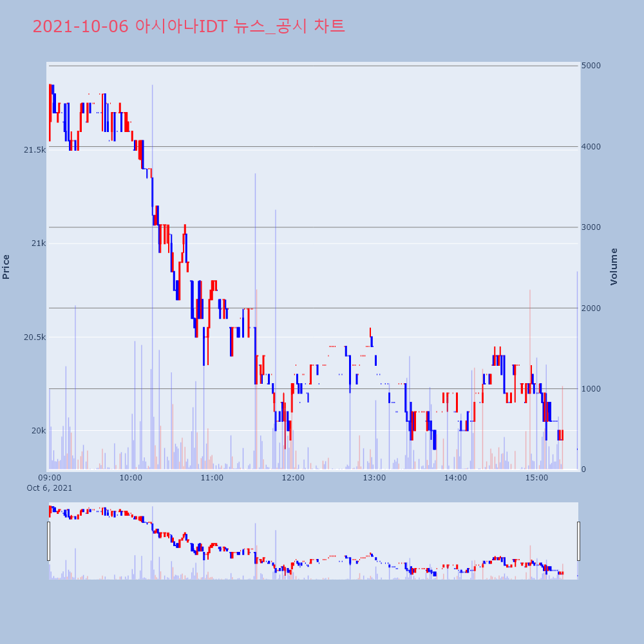The width and height of the screenshot is (644, 644).
Task: Click the 0 volume axis label
Action: pos(585,469)
